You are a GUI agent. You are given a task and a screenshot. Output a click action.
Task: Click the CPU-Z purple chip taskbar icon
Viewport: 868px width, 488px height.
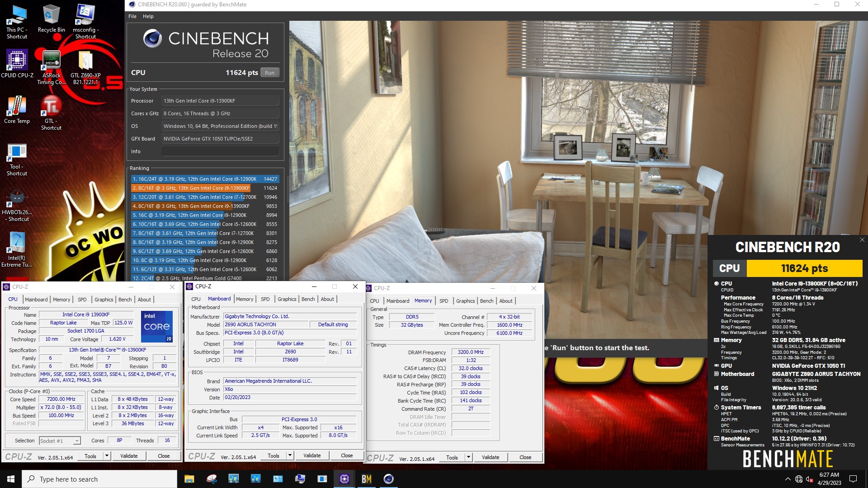pos(344,479)
